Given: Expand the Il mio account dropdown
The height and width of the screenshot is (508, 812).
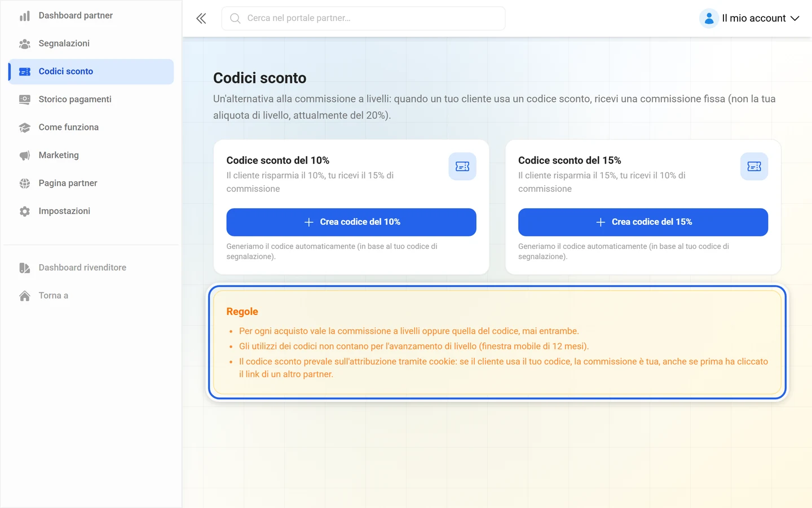Looking at the screenshot, I should [x=750, y=18].
